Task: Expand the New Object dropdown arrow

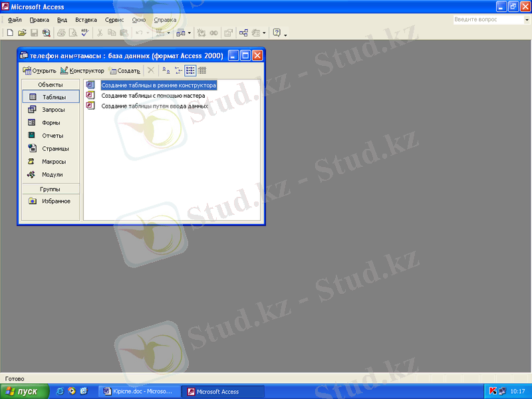Action: point(264,33)
